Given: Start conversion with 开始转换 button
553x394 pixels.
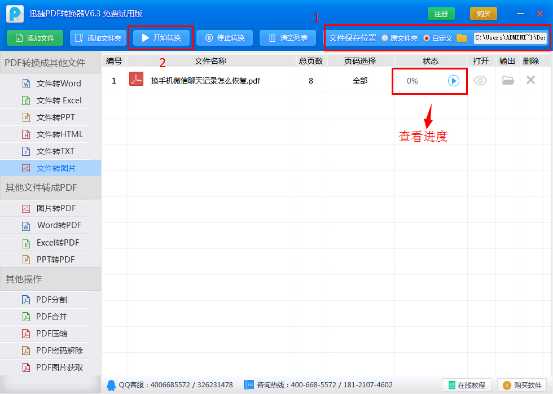Looking at the screenshot, I should (161, 38).
